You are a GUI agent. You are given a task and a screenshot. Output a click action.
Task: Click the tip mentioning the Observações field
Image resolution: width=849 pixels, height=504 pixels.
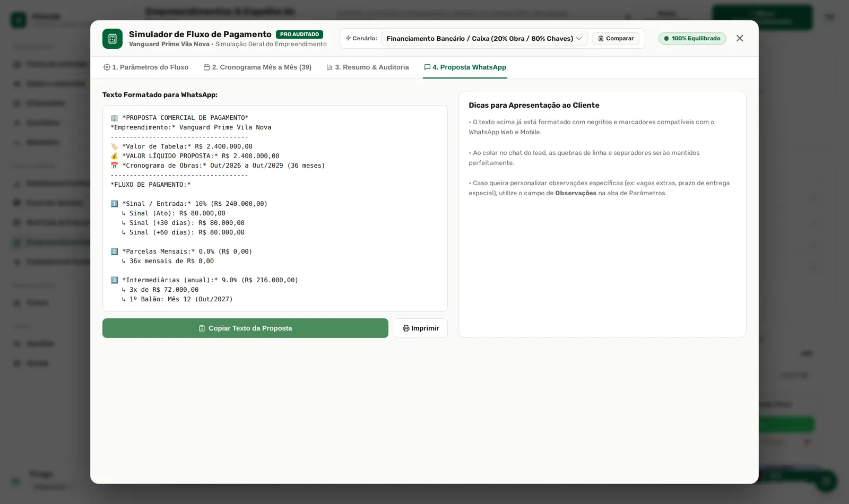coord(599,188)
